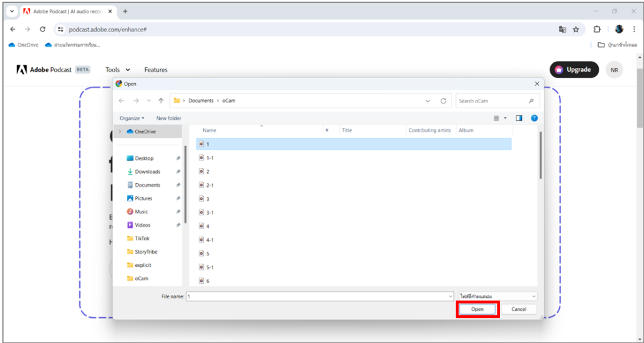Open the Organize dropdown menu
This screenshot has width=644, height=343.
(x=132, y=118)
